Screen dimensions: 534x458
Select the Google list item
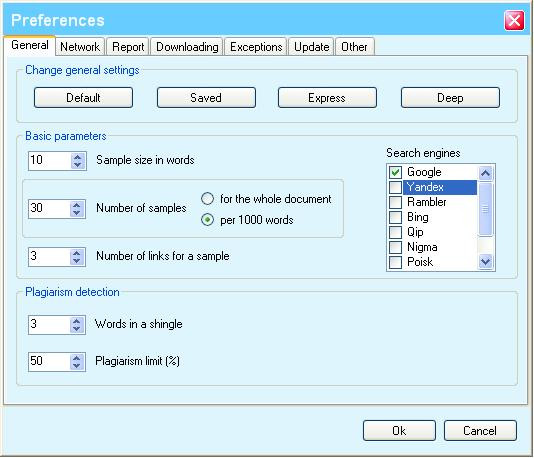[424, 172]
